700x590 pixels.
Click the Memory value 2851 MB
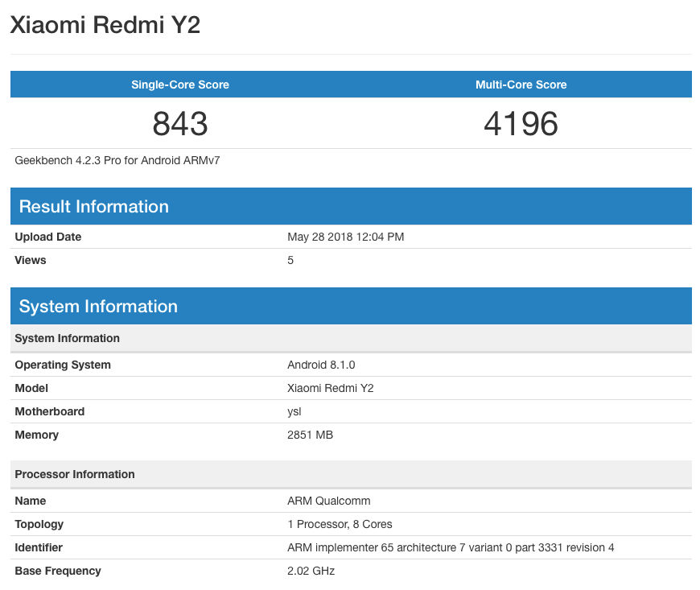311,435
